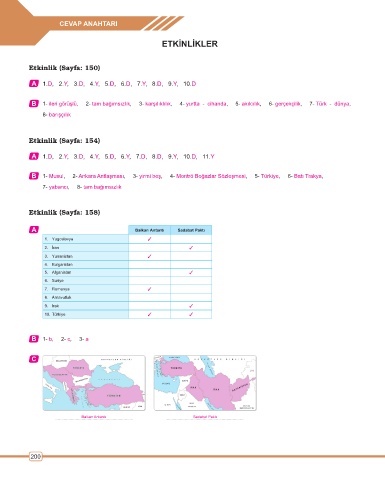Click the B badge next to 1-b answers
385x480 pixels.
coord(34,339)
